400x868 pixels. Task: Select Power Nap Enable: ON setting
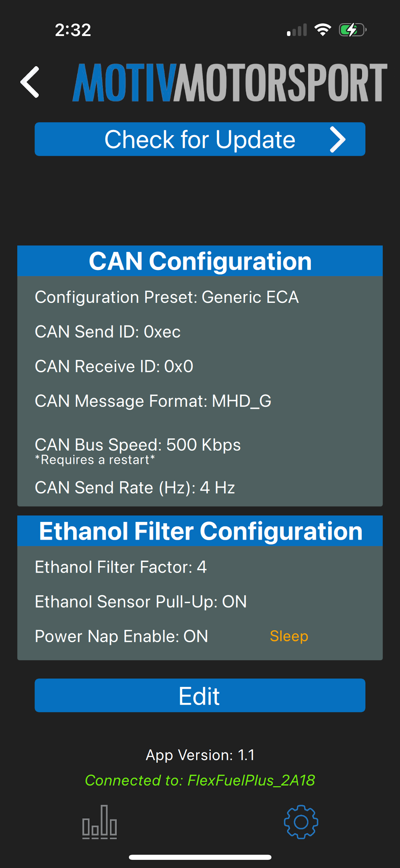(122, 636)
